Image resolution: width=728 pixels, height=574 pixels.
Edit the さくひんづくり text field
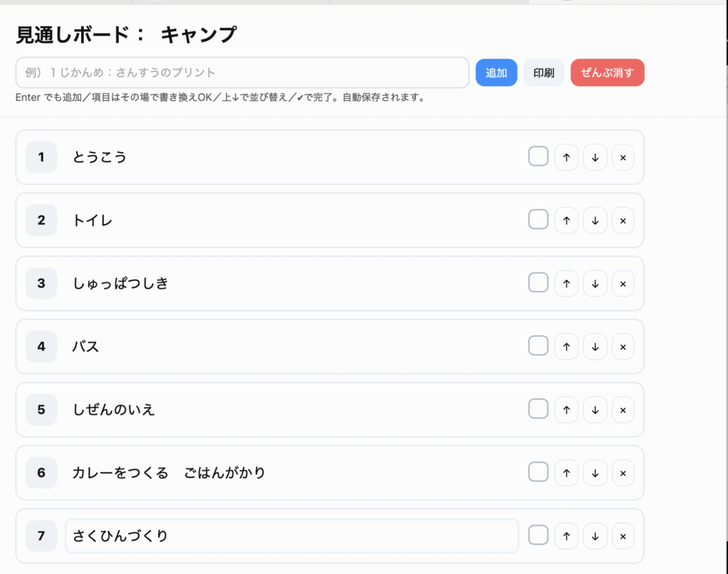click(x=291, y=536)
